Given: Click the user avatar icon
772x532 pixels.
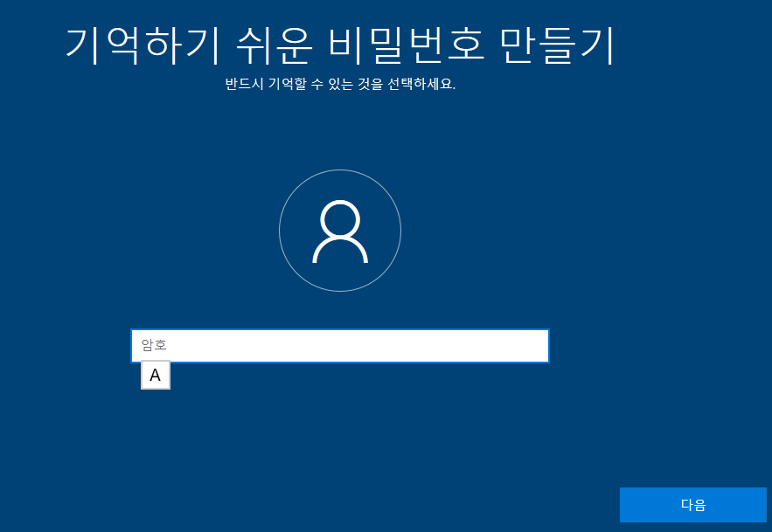Looking at the screenshot, I should click(340, 231).
